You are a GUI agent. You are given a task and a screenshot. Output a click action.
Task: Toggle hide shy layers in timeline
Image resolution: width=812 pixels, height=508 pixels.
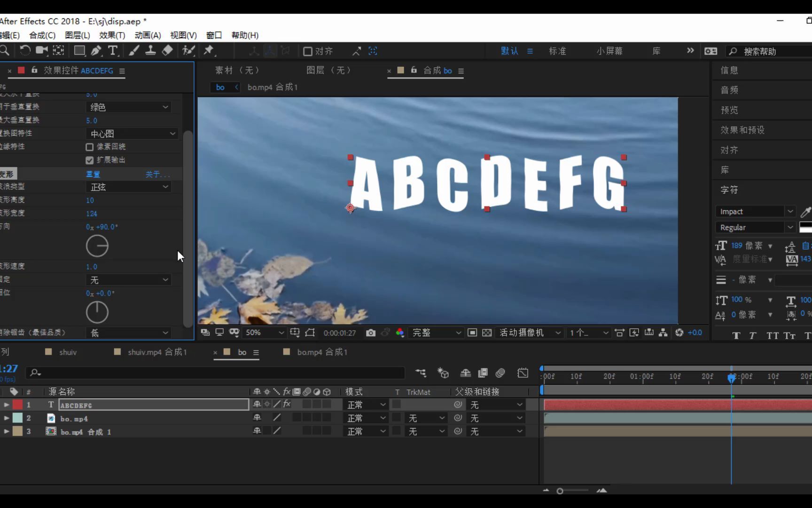pyautogui.click(x=466, y=373)
